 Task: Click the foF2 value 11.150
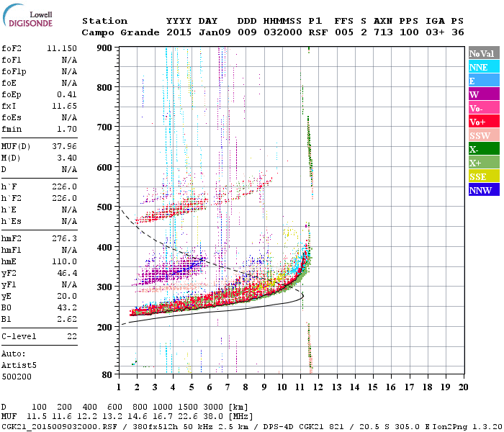[62, 48]
